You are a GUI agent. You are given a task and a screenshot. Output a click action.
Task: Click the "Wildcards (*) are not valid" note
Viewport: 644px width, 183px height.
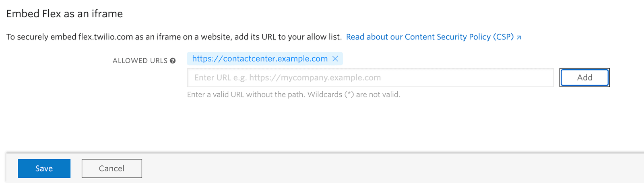(x=372, y=95)
